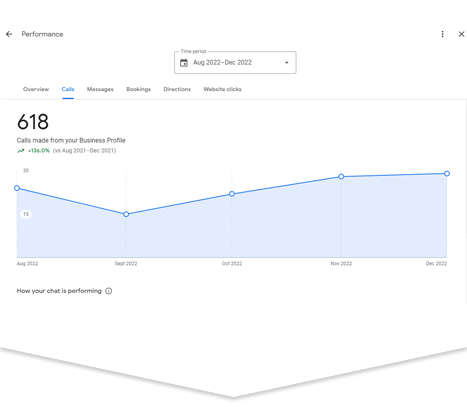The height and width of the screenshot is (407, 467).
Task: Open the Directions tab
Action: click(x=177, y=89)
